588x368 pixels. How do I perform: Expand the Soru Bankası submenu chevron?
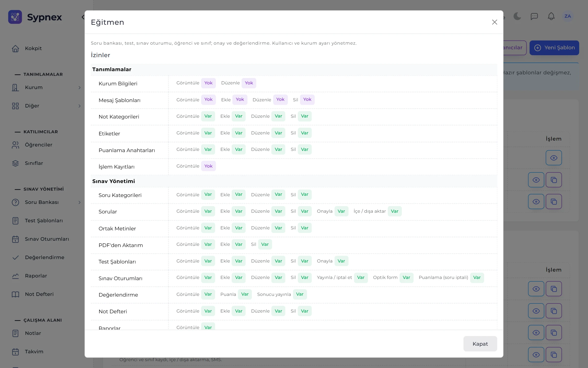coord(79,202)
